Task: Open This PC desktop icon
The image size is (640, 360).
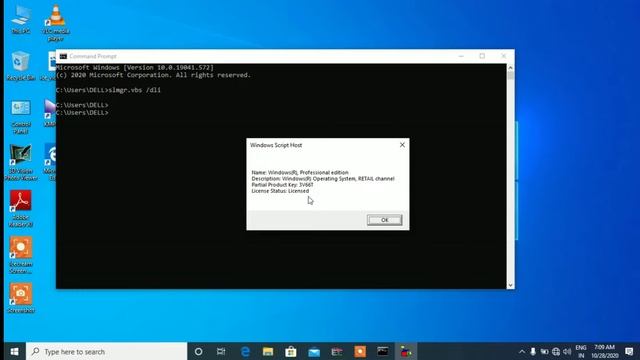Action: click(x=21, y=20)
